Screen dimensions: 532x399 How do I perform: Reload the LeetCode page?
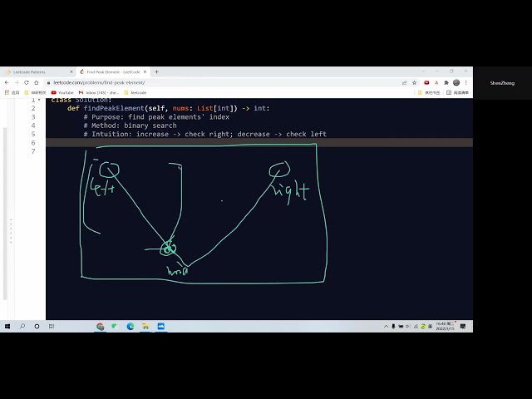[x=27, y=82]
